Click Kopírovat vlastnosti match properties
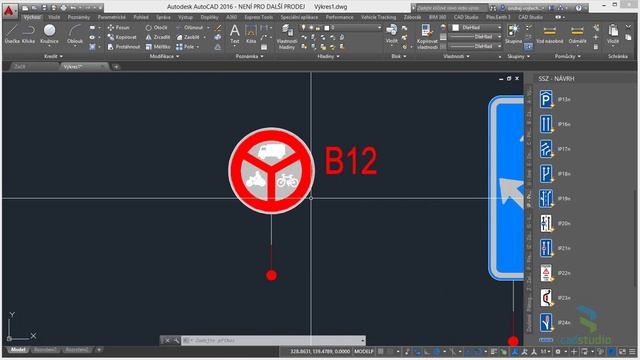 coord(427,37)
